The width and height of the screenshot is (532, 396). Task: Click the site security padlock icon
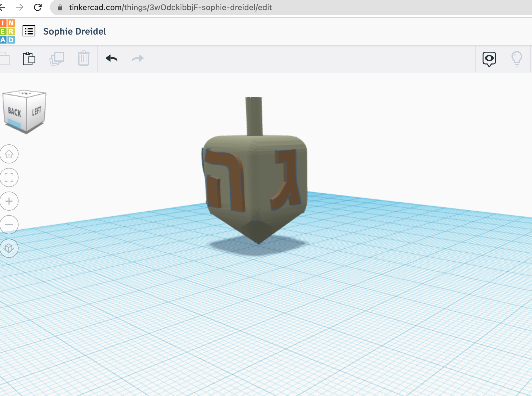[60, 7]
